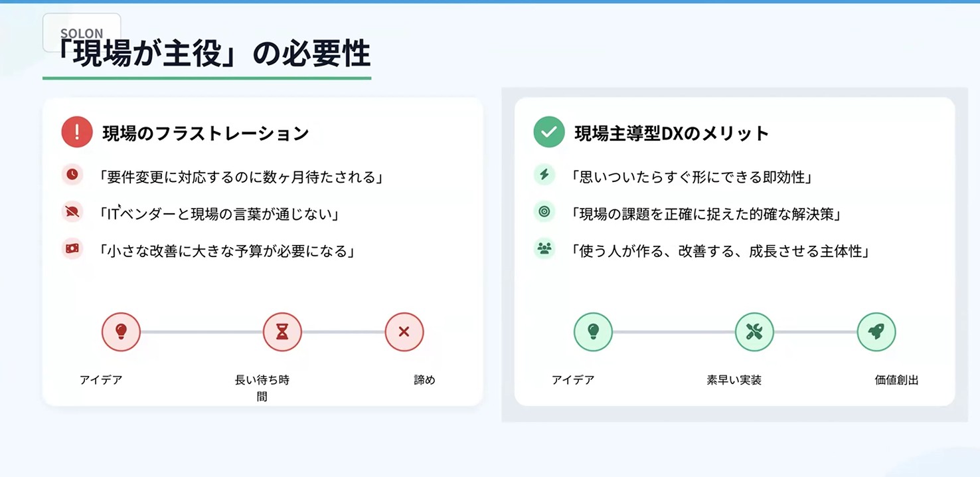Click the 価値創出 label
Viewport: 980px width, 477px height.
point(897,381)
